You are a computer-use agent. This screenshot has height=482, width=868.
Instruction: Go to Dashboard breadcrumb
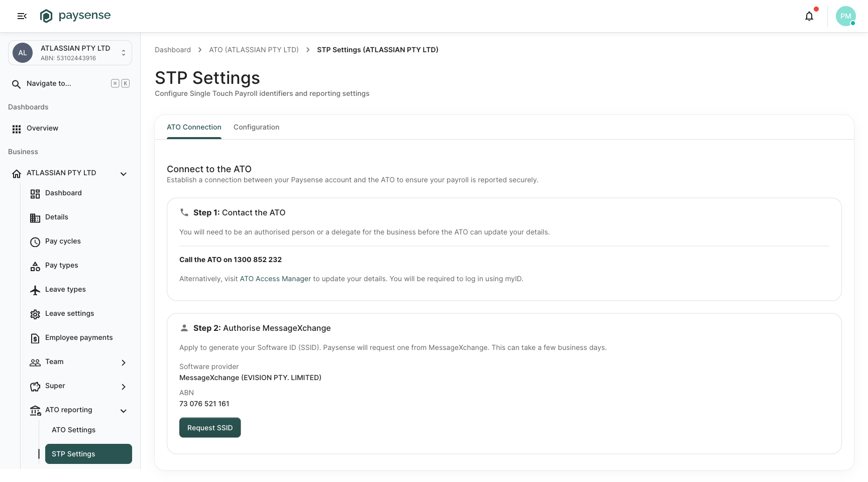tap(173, 50)
